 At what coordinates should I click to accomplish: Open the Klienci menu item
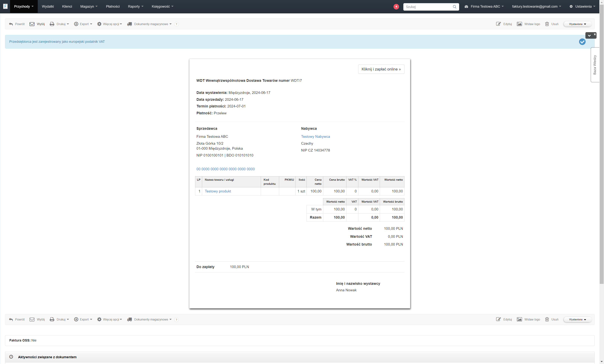coord(67,7)
